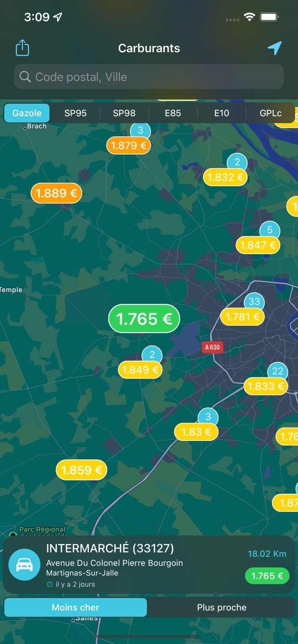
Task: Switch to the SP95 fuel tab
Action: coord(76,113)
